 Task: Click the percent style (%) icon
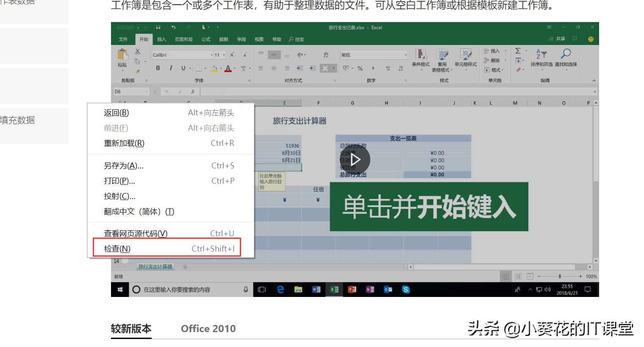click(360, 68)
